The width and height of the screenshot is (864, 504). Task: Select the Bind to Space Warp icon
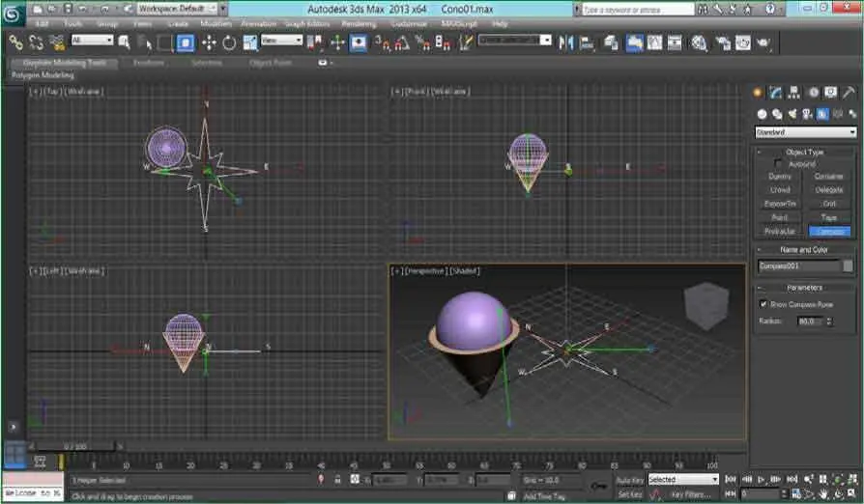click(56, 42)
